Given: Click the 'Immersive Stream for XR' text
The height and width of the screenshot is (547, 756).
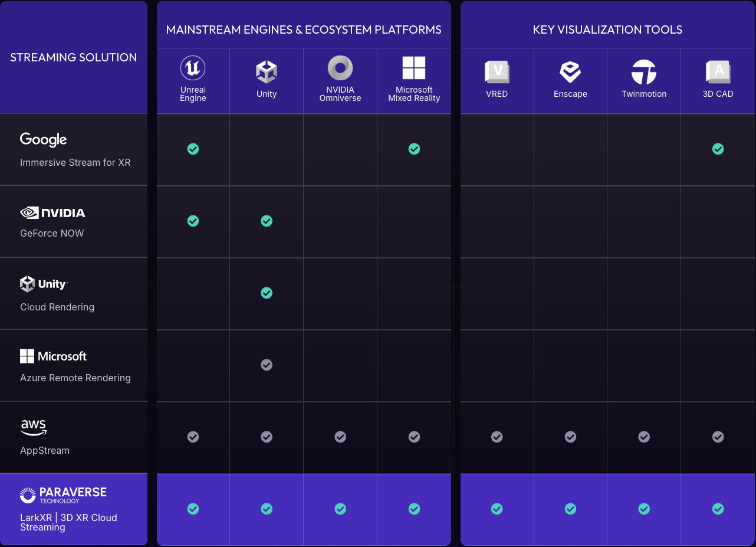Looking at the screenshot, I should click(75, 162).
